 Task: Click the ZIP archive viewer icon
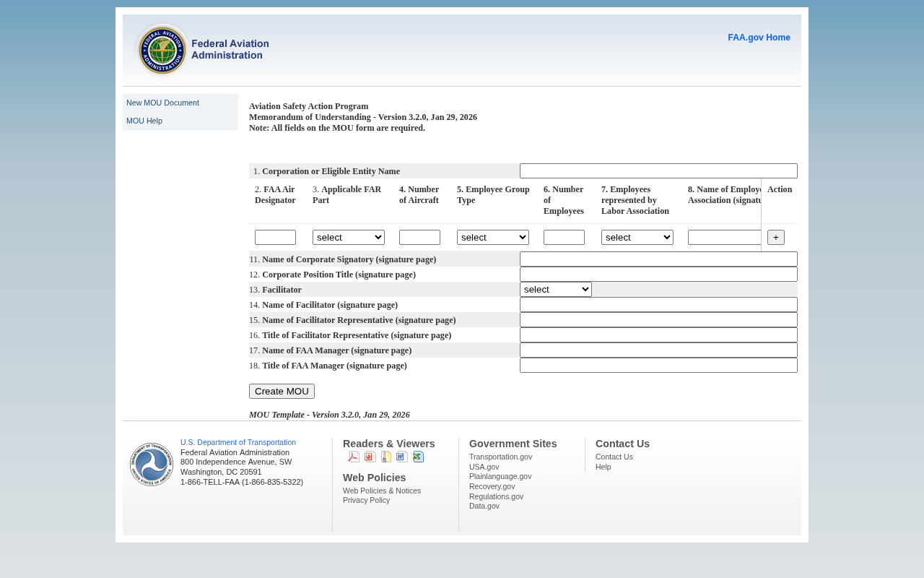click(386, 457)
